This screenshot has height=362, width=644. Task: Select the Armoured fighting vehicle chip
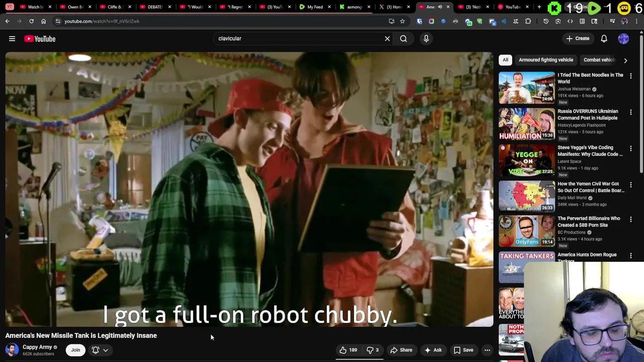pos(546,60)
